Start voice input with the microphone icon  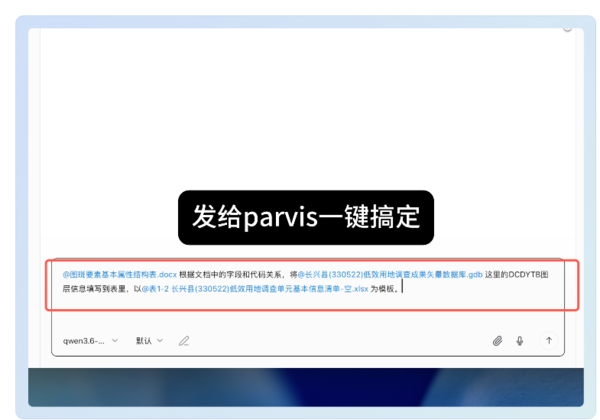pos(520,341)
